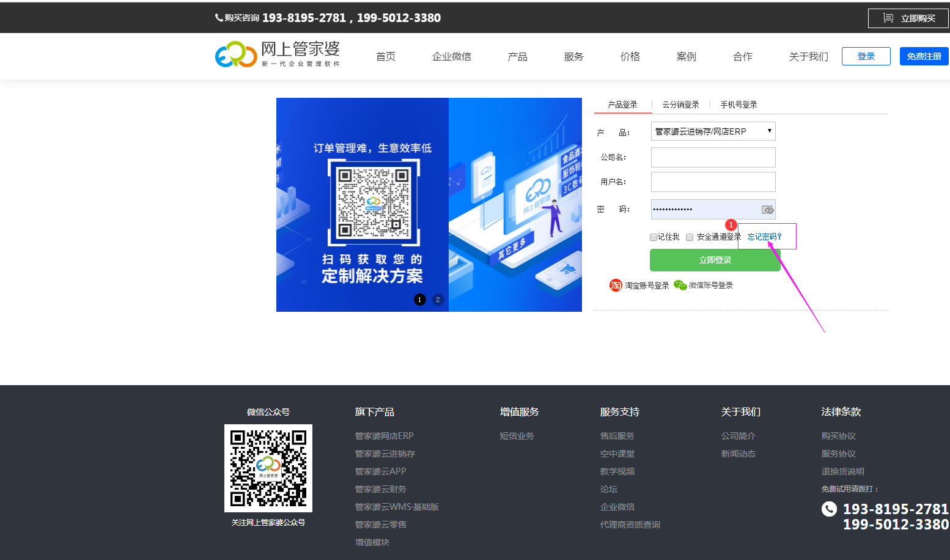This screenshot has height=560, width=950.
Task: Open the 产品 navigation menu
Action: point(517,57)
